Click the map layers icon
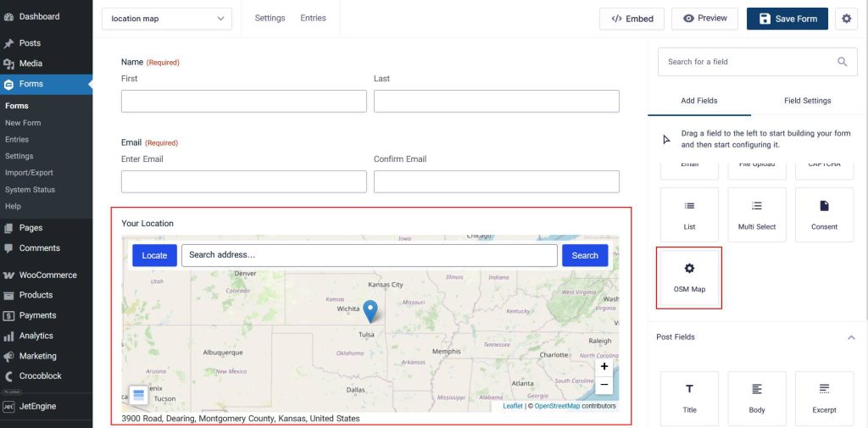This screenshot has width=868, height=428. tap(138, 395)
